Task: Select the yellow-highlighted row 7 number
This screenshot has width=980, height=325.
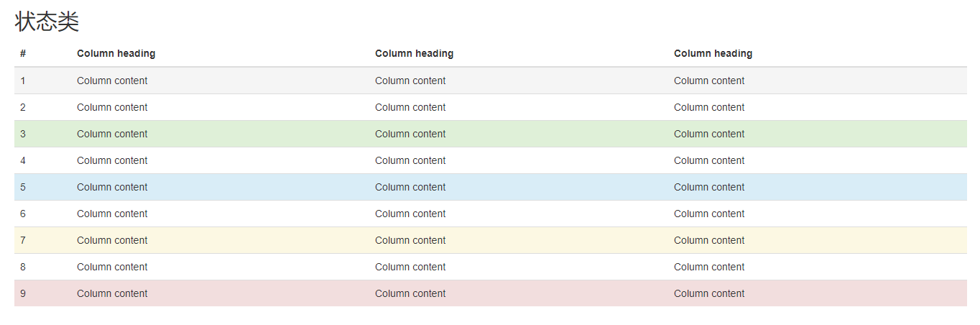Action: [23, 240]
